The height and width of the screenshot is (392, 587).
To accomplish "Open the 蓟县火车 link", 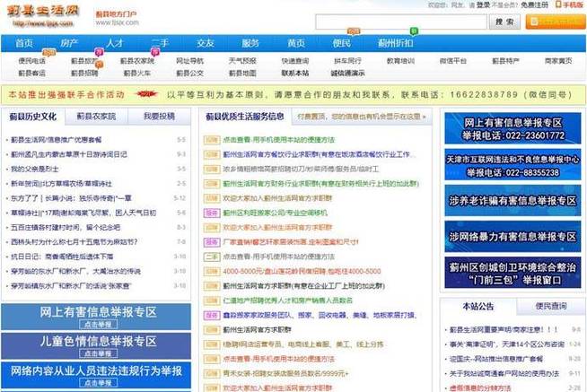I will [x=137, y=73].
